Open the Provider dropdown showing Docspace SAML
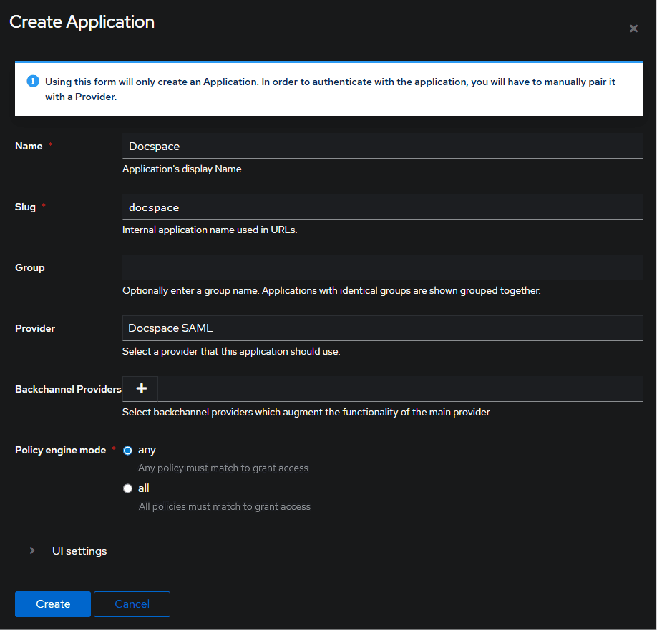Screen dimensions: 672x630 pyautogui.click(x=382, y=328)
